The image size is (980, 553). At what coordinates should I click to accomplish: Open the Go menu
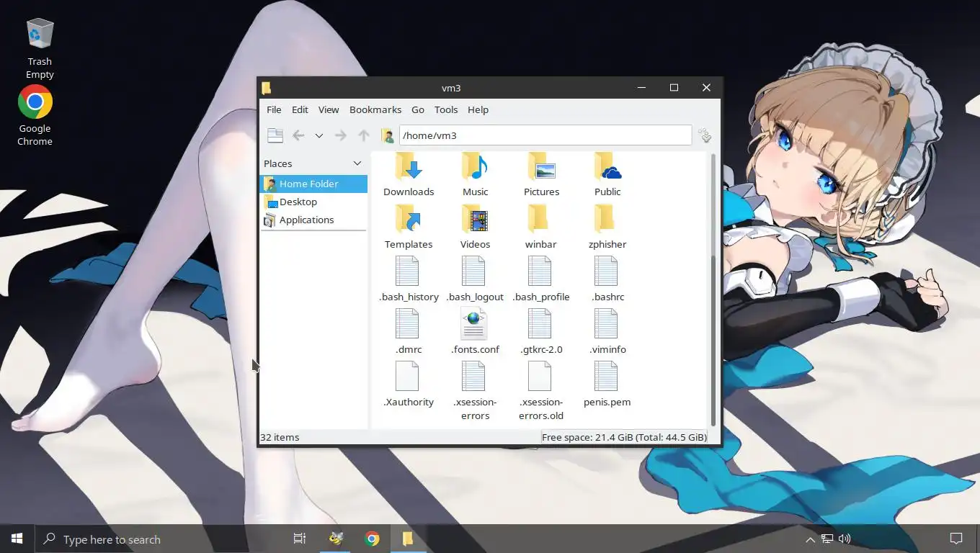click(x=418, y=109)
